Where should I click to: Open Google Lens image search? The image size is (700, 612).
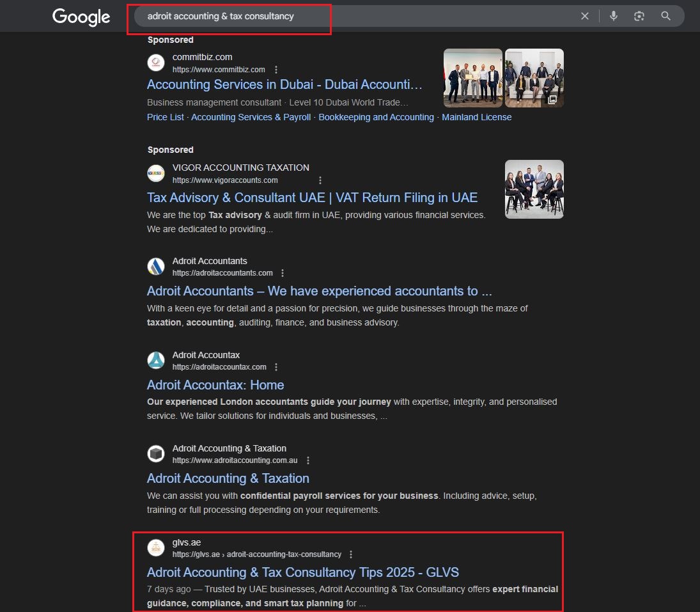pos(639,16)
